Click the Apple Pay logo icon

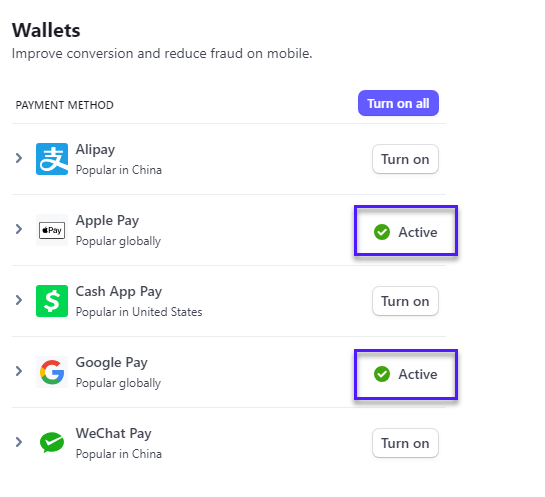[52, 230]
